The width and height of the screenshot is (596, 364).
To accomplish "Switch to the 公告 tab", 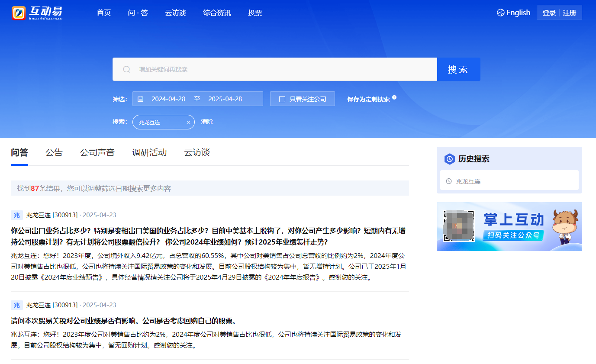I will [x=54, y=152].
